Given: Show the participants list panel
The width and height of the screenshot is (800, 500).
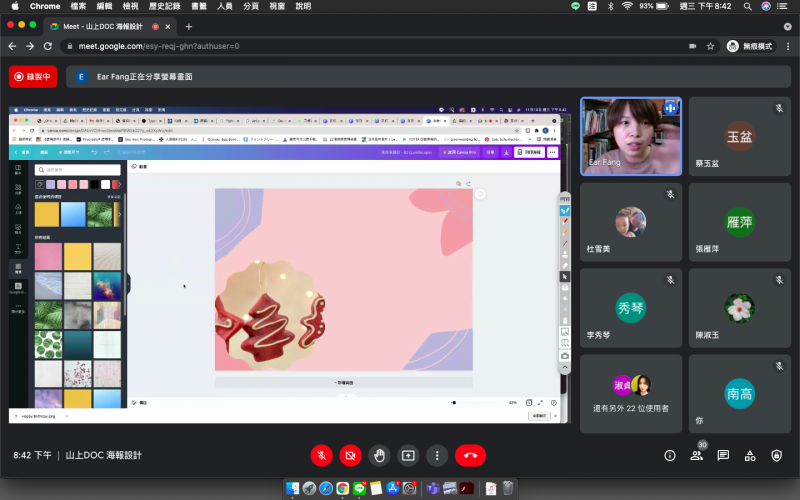Looking at the screenshot, I should [697, 455].
